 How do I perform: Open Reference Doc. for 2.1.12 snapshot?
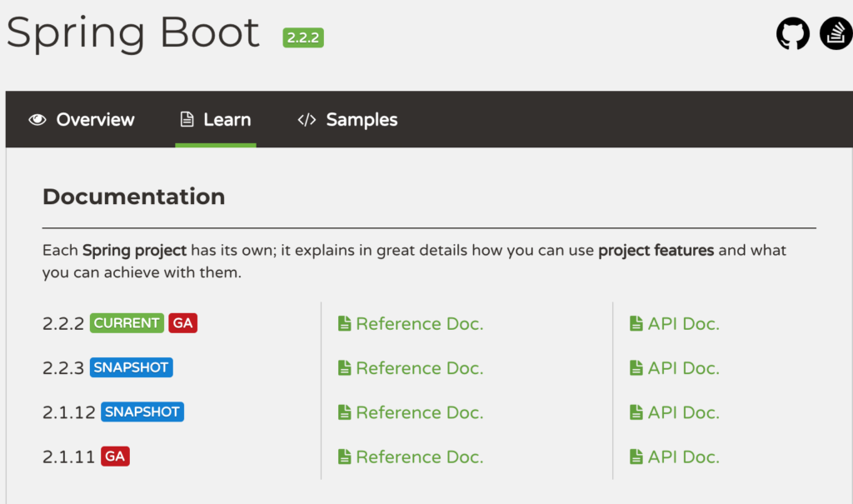pos(420,412)
